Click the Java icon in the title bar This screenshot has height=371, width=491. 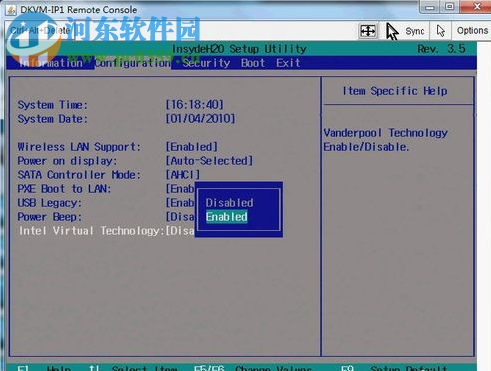(11, 10)
